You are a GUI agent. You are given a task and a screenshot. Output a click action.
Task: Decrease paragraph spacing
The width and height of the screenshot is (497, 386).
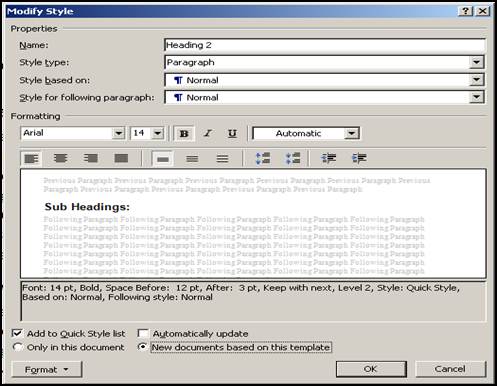tap(293, 158)
